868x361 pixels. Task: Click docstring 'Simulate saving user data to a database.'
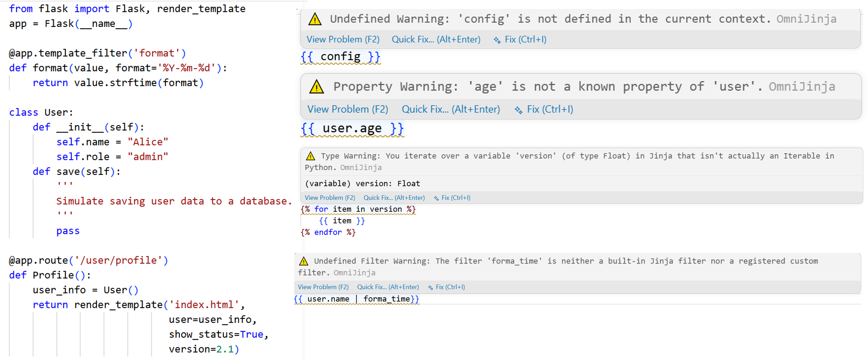point(174,201)
